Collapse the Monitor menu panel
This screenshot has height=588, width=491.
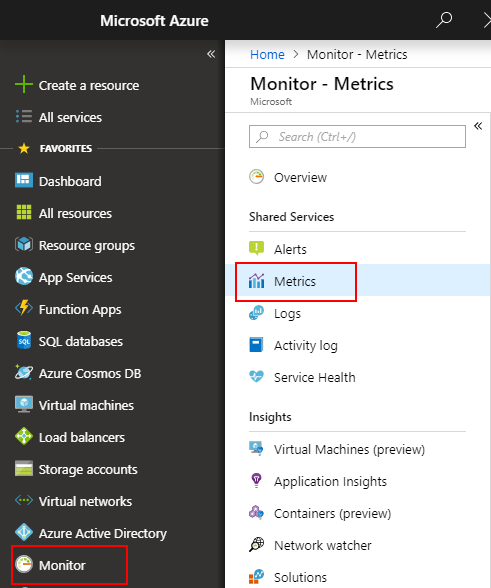click(478, 126)
